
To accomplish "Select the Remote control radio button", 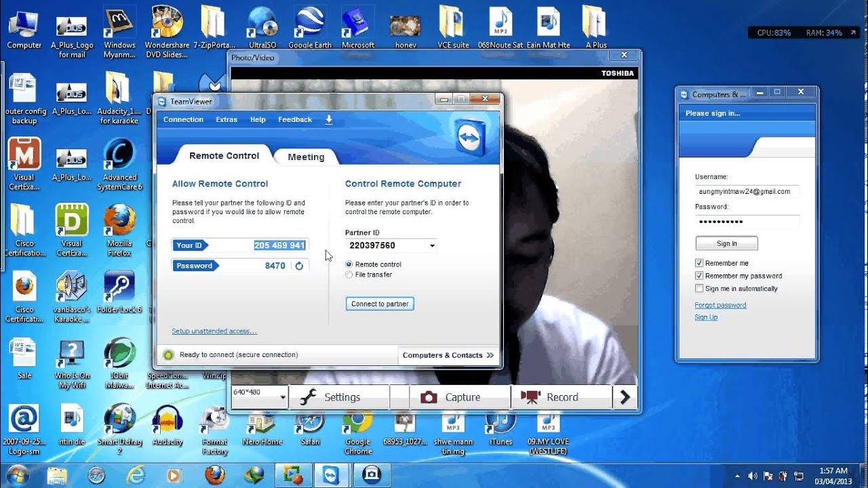I will [349, 264].
